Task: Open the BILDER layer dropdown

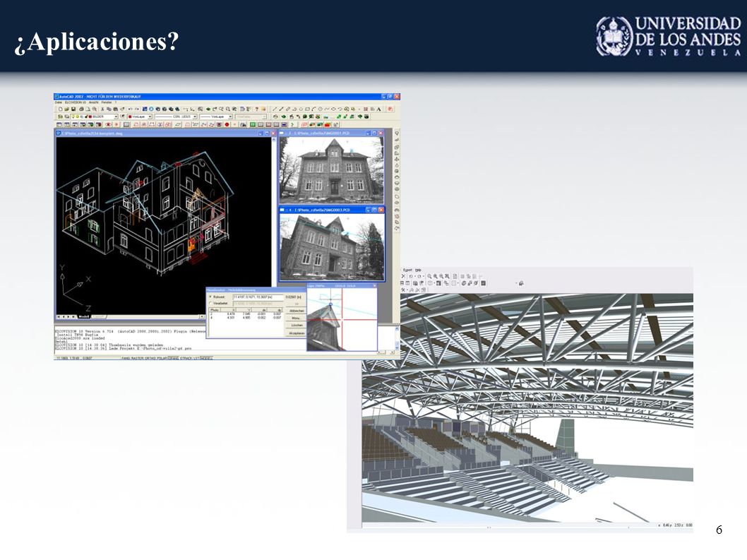Action: pyautogui.click(x=116, y=117)
